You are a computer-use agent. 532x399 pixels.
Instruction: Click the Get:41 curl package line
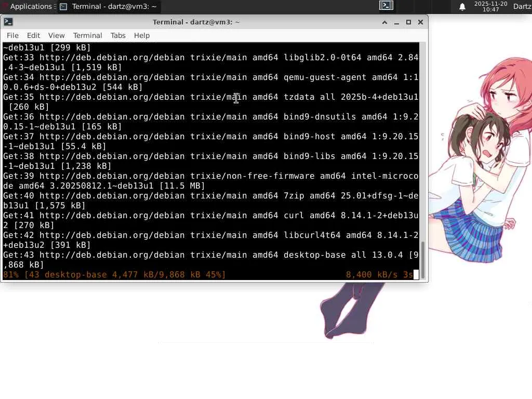(211, 220)
